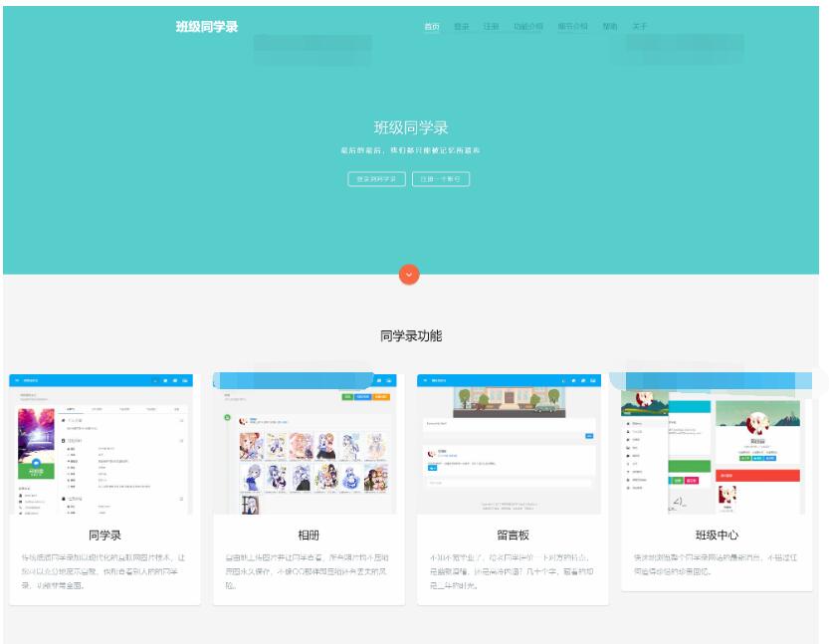Click the 关于 navigation link
This screenshot has width=829, height=644.
(x=639, y=27)
